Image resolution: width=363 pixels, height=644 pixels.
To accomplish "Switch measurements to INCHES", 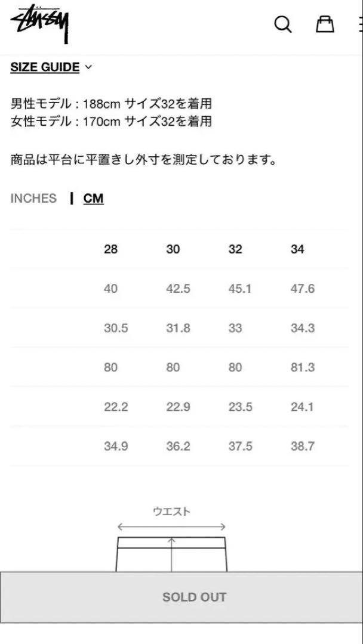I will pyautogui.click(x=33, y=199).
